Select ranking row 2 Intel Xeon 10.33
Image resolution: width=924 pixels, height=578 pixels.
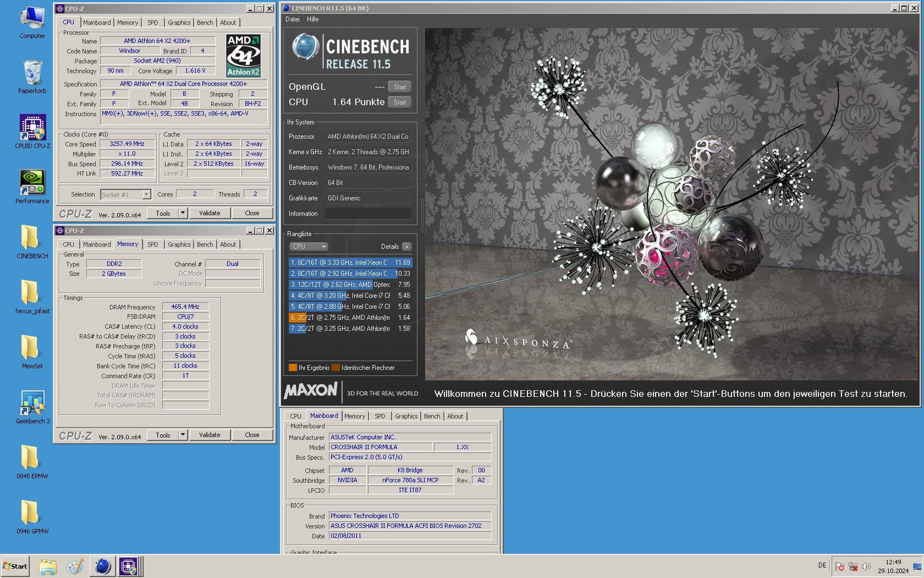(x=350, y=274)
